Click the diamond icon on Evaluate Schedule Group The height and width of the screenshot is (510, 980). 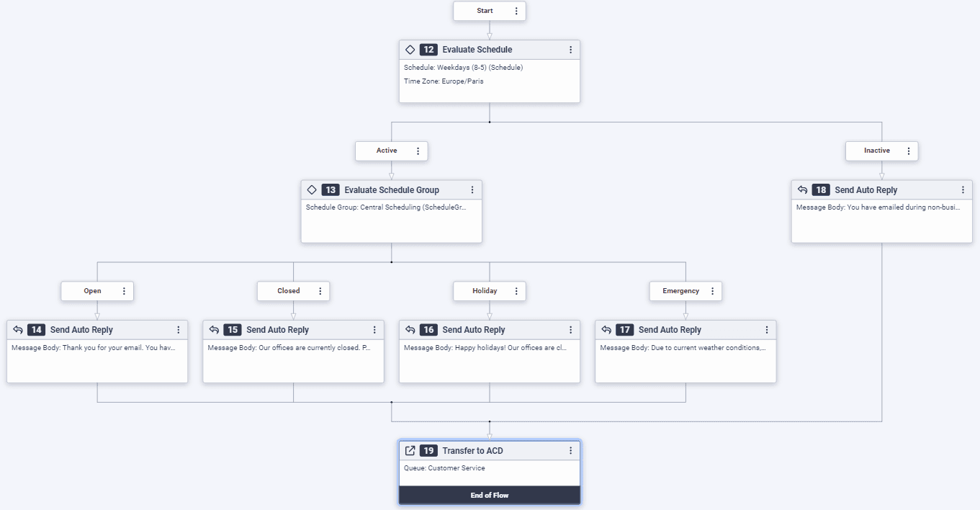(312, 189)
